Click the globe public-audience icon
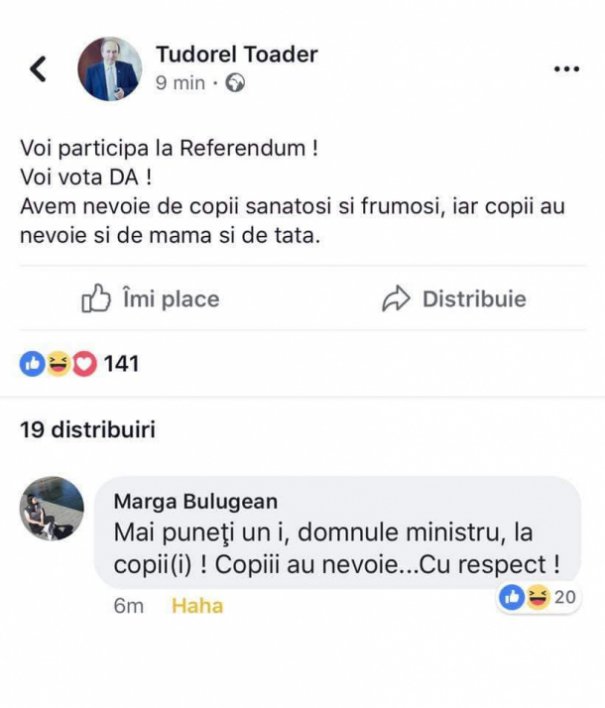Screen dimensions: 605x708 [x=236, y=84]
